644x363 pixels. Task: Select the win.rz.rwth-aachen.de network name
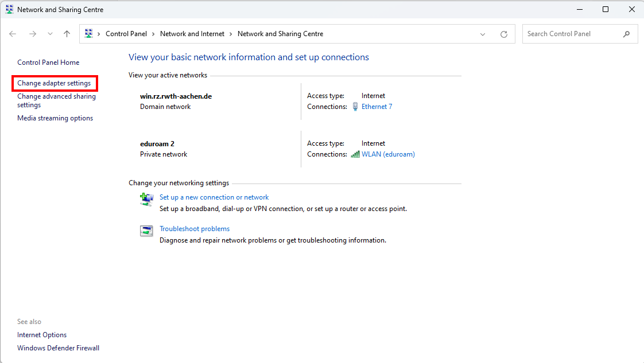[176, 96]
